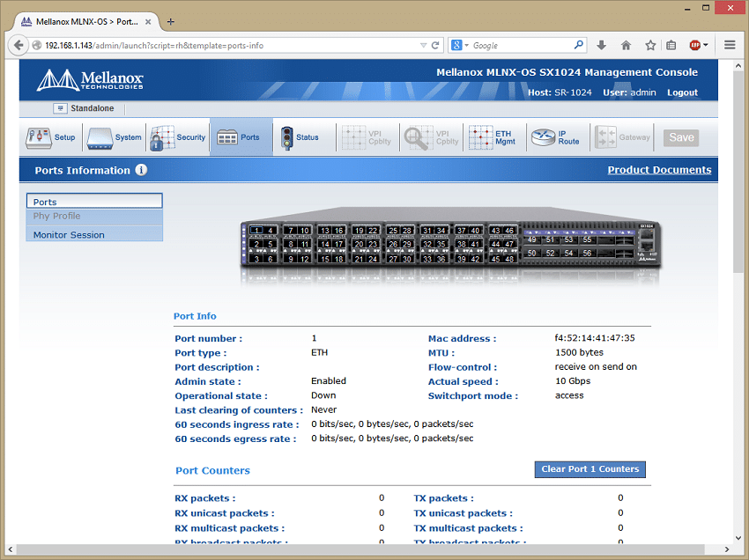Open the System section icon
Viewport: 749px width, 560px height.
[x=100, y=138]
